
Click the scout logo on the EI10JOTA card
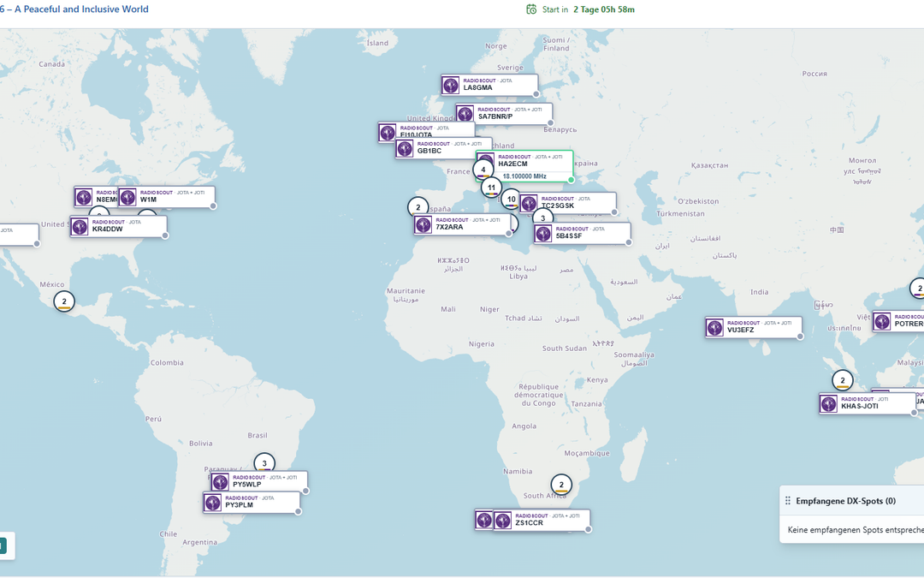pyautogui.click(x=388, y=132)
